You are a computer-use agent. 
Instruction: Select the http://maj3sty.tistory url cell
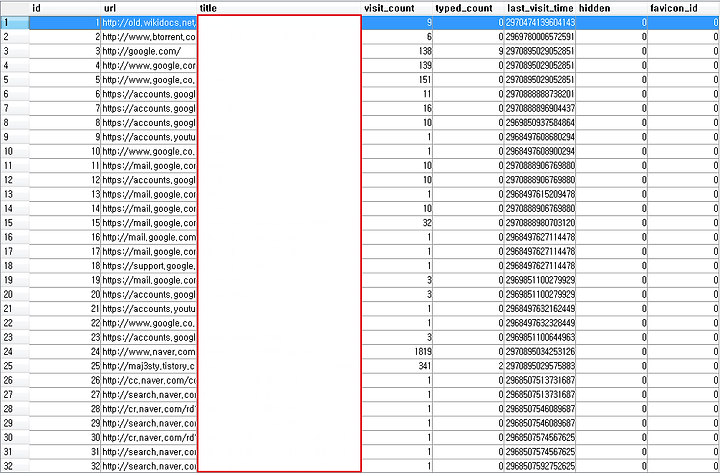pyautogui.click(x=148, y=366)
